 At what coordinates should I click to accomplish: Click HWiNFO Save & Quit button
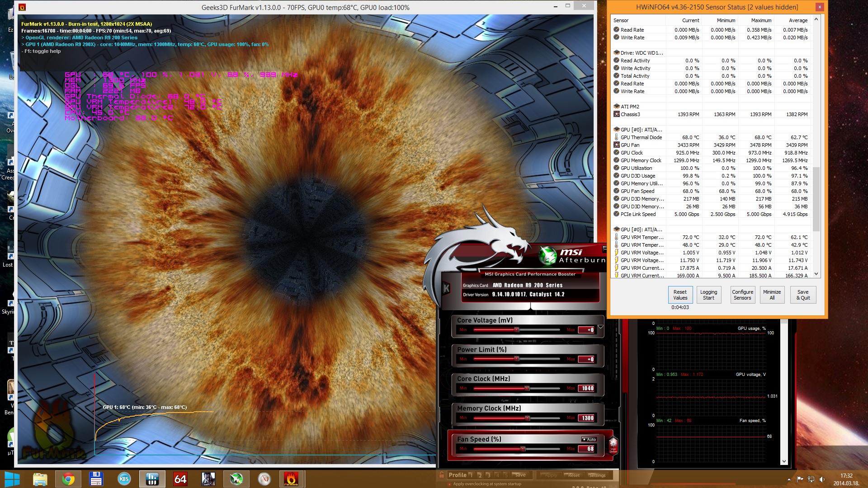pyautogui.click(x=803, y=295)
